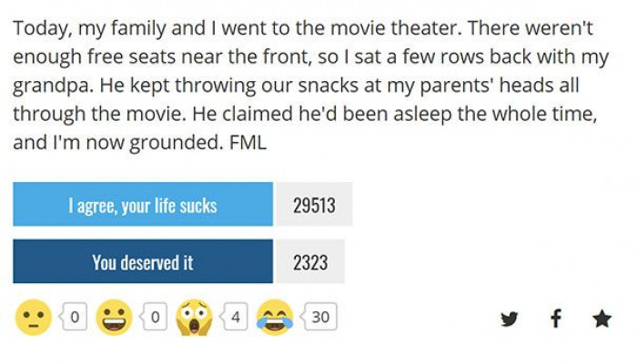
Task: Click the laughing emoji count 30
Action: tap(319, 317)
